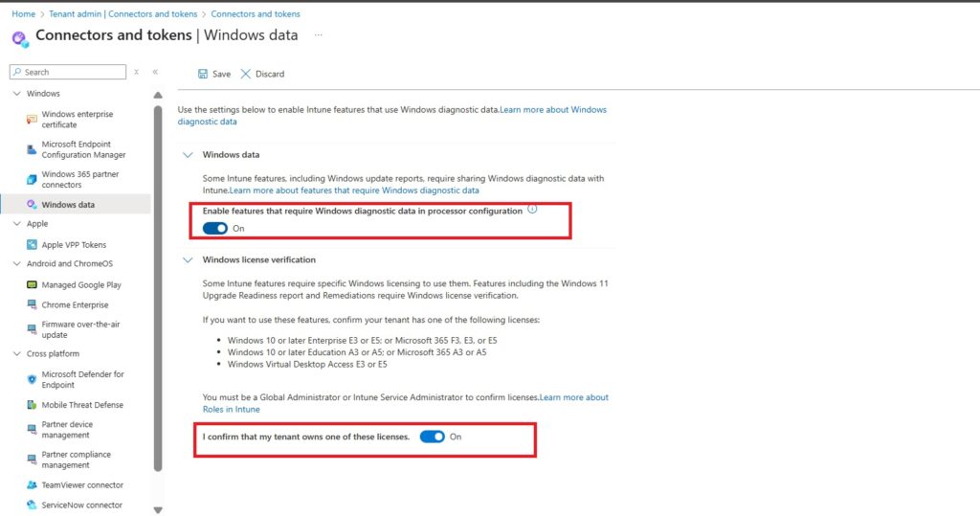980x516 pixels.
Task: Open features requiring diagnostic data link
Action: (x=354, y=191)
